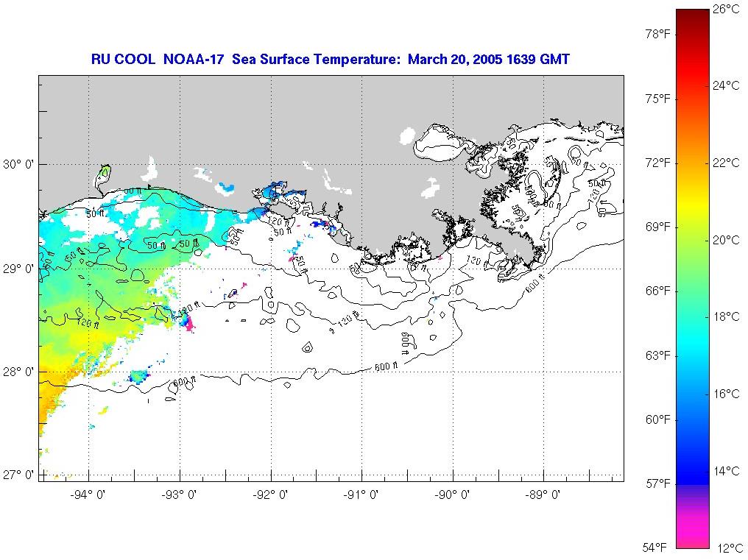This screenshot has height=560, width=748.
Task: Choose the 60°F colorbar label
Action: click(x=658, y=419)
